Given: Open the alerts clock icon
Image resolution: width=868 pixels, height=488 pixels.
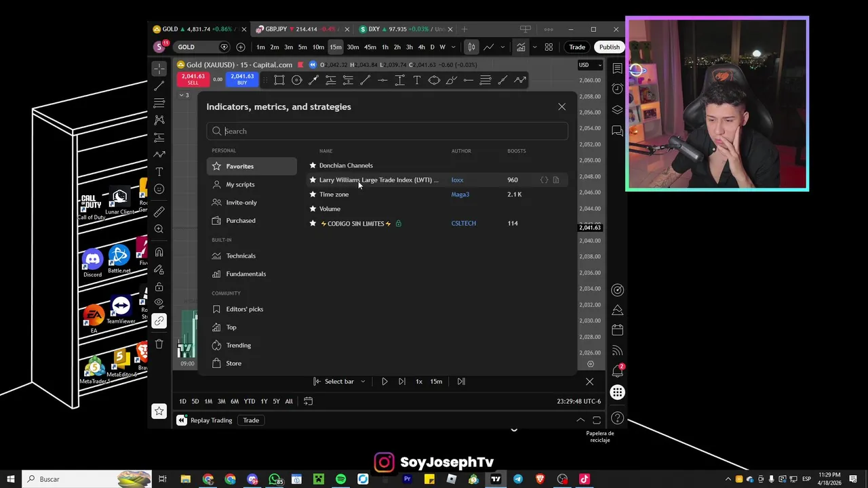Looking at the screenshot, I should (617, 89).
